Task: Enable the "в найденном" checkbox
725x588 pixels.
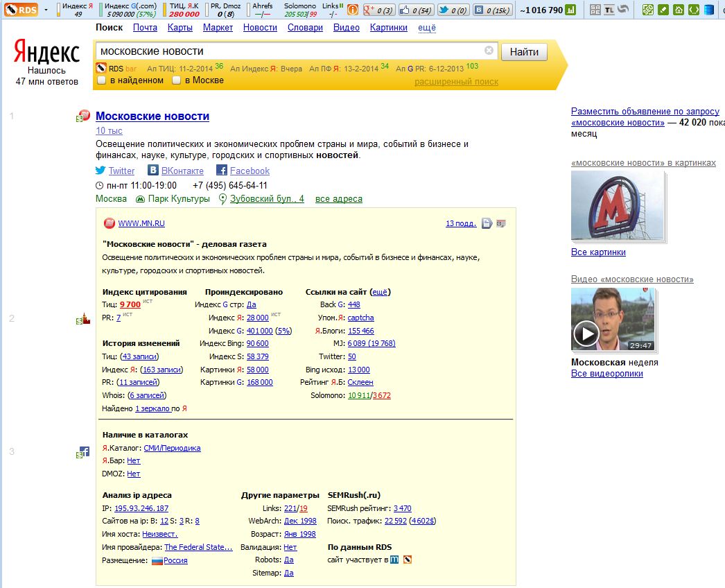Action: click(102, 80)
